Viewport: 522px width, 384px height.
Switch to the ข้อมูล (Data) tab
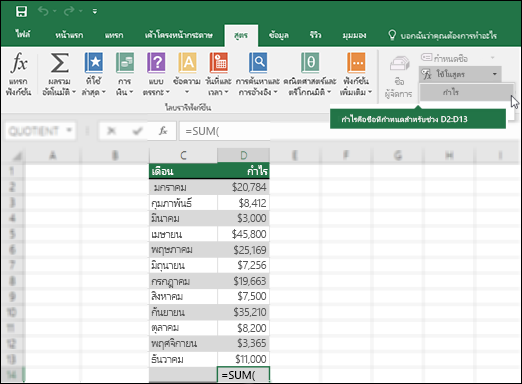tap(279, 35)
